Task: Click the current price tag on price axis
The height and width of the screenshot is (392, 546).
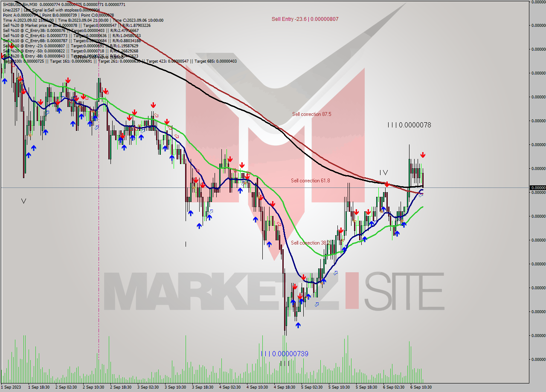Action: click(537, 187)
